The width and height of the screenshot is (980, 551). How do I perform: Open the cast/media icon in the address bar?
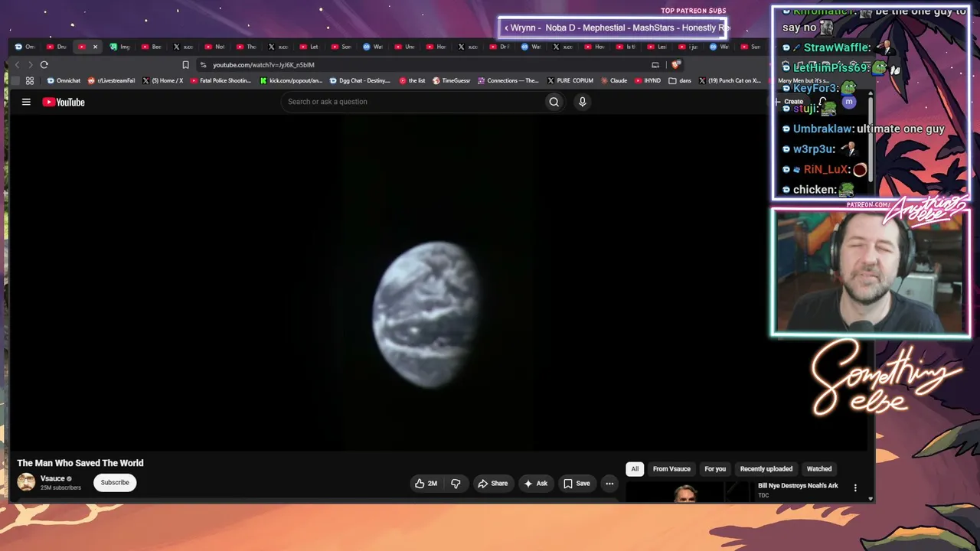point(655,65)
